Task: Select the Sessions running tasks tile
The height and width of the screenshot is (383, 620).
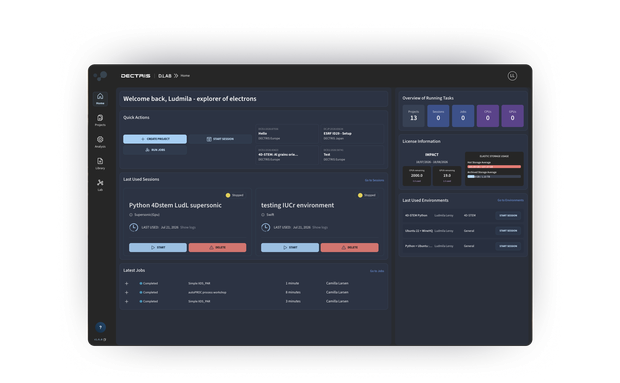Action: [x=438, y=116]
